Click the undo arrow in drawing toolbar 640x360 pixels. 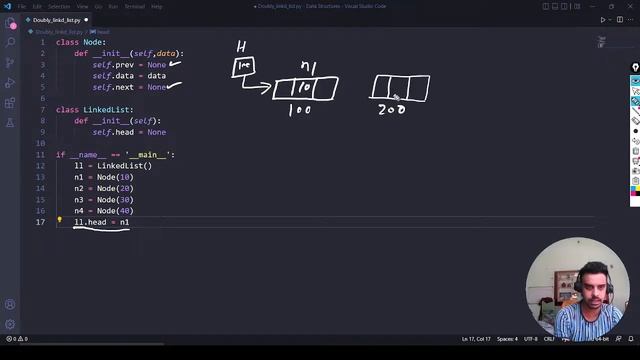click(635, 141)
